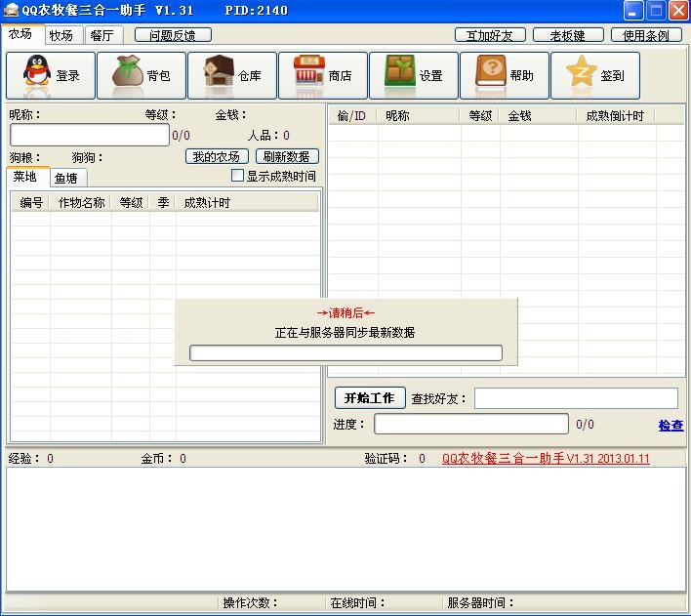Click the 开始工作 start button
691x616 pixels.
point(370,398)
